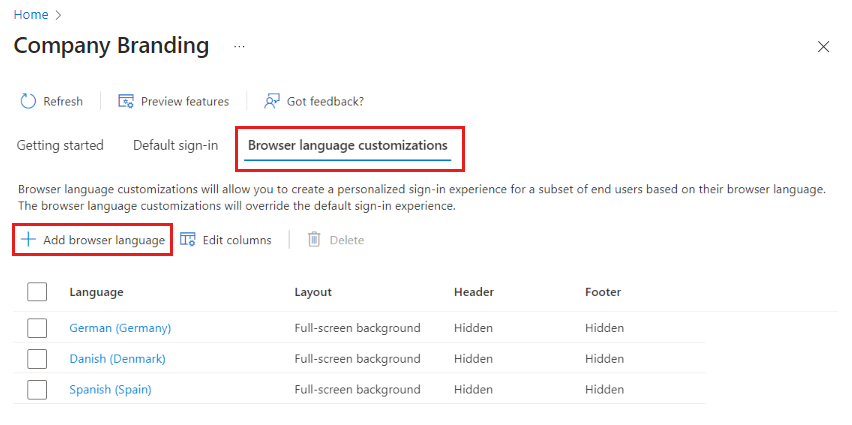Viewport: 852px width, 425px height.
Task: Check the German (Germany) row checkbox
Action: tap(37, 328)
